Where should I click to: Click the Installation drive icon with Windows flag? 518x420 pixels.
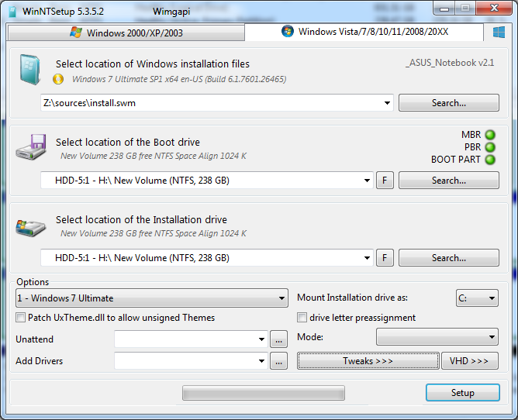tap(31, 229)
